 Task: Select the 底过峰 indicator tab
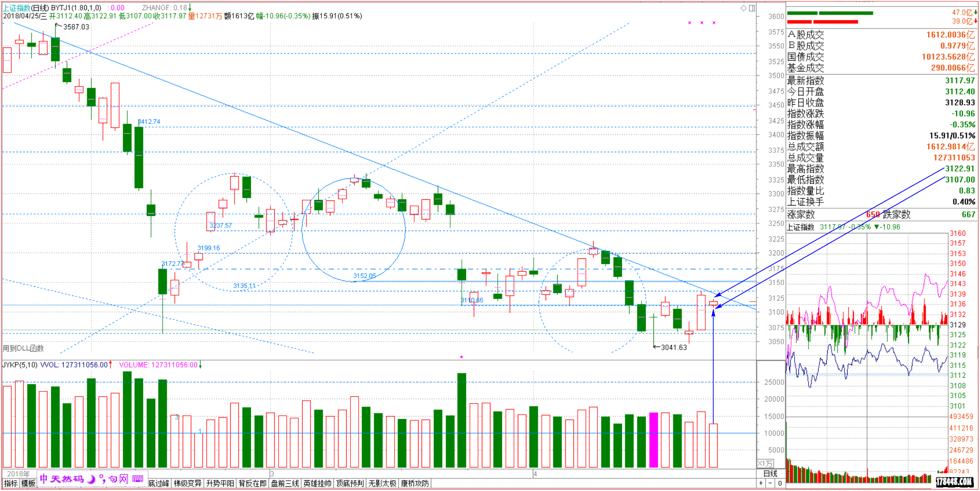click(x=159, y=483)
